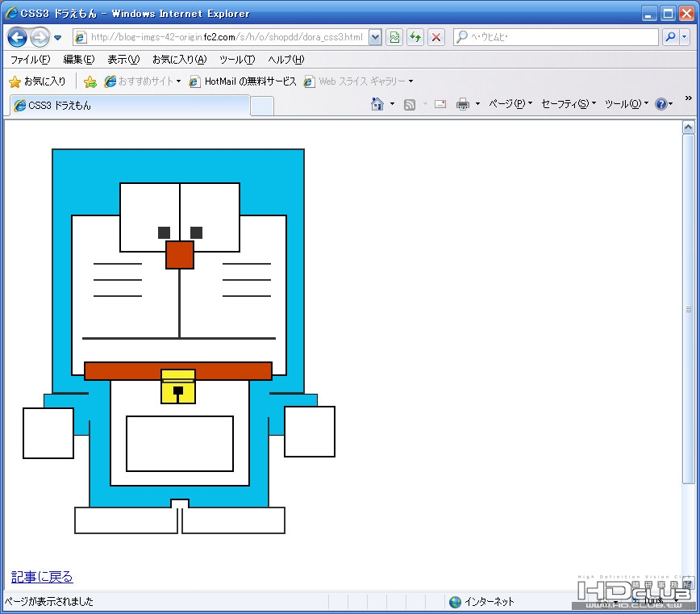
Task: Expand the Web スライス ギャラリー dropdown arrow
Action: [410, 81]
